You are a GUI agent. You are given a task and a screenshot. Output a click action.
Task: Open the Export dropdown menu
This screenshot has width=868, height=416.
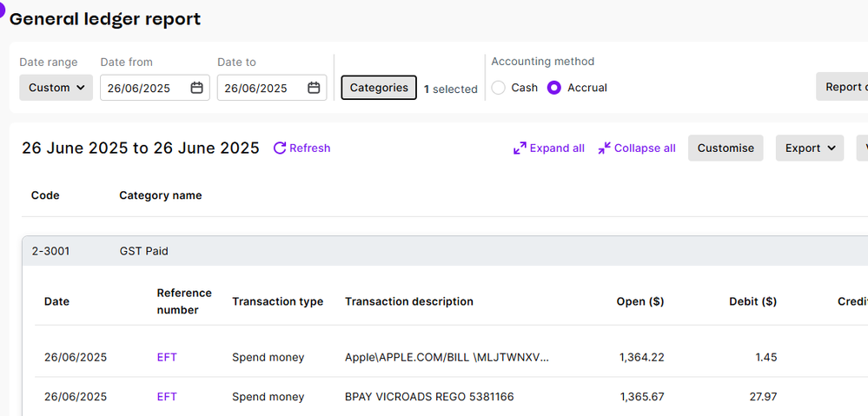coord(809,149)
